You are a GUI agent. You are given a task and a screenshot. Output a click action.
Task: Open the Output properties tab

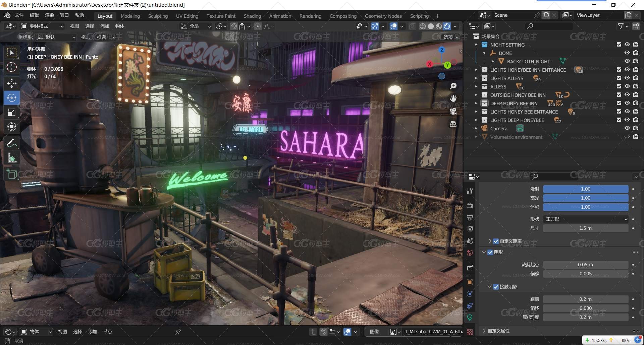point(470,217)
